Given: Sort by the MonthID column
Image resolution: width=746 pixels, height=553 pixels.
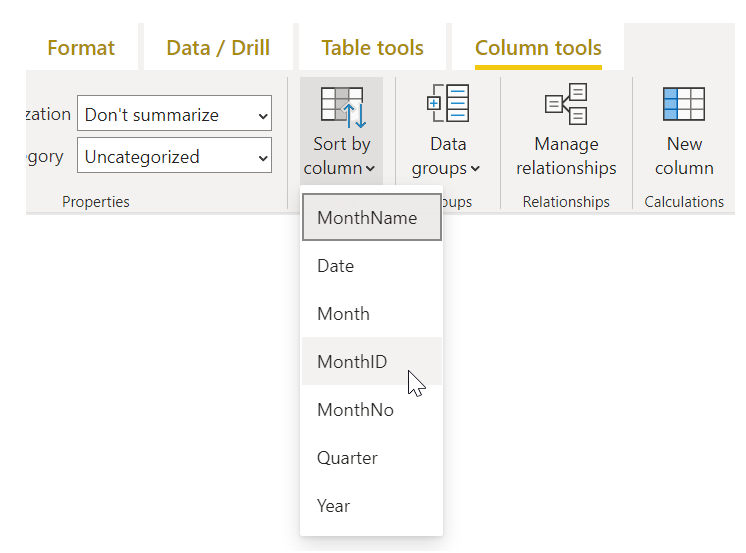Looking at the screenshot, I should (x=352, y=362).
